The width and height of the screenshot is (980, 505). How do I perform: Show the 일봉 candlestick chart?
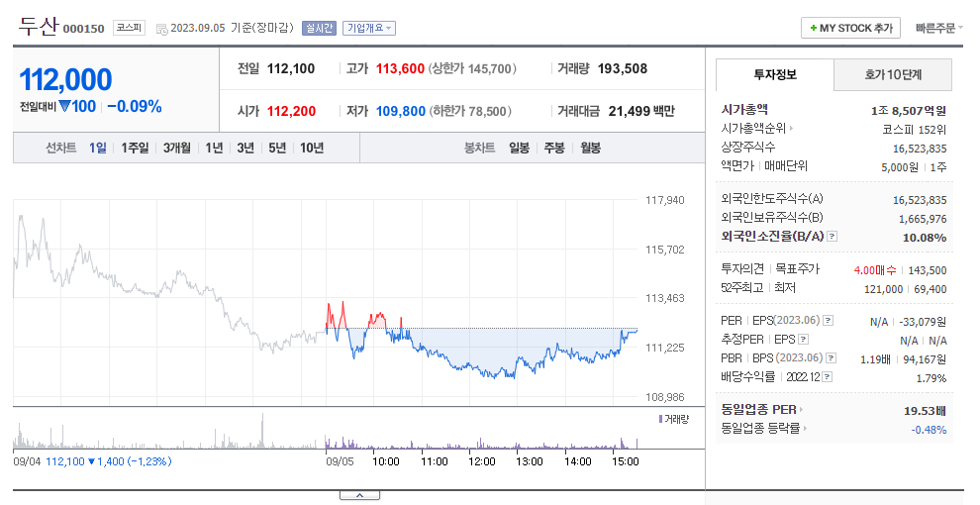coord(519,149)
